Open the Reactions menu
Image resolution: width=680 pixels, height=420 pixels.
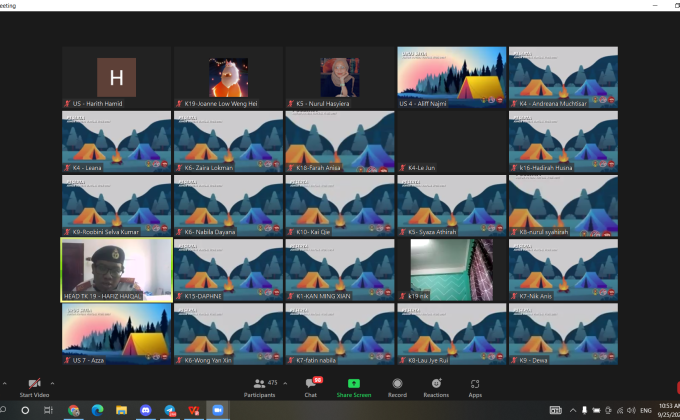pyautogui.click(x=436, y=384)
